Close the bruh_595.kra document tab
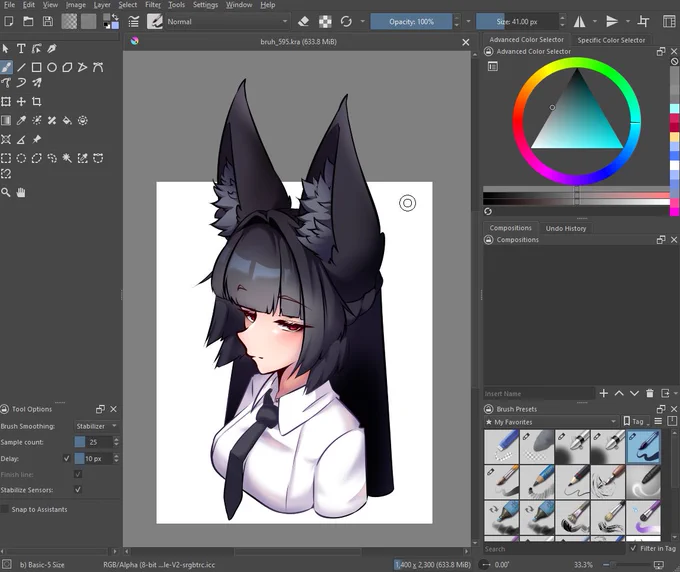 tap(466, 42)
